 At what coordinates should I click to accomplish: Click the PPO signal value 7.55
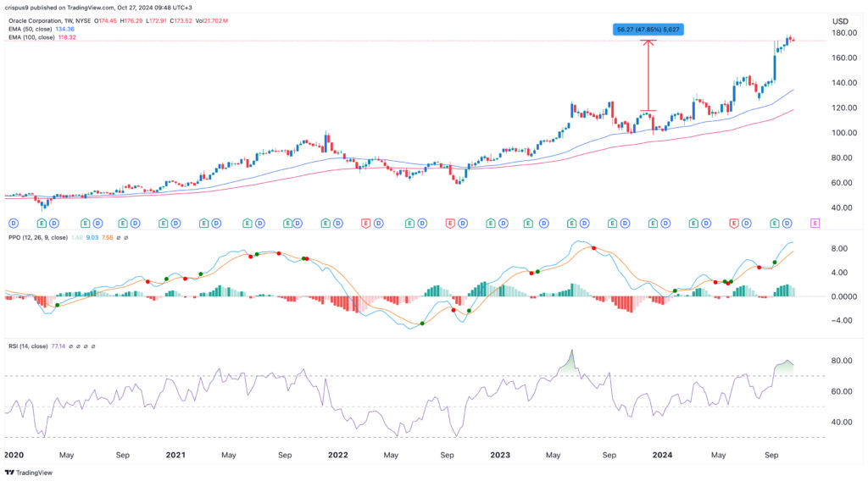tap(108, 238)
